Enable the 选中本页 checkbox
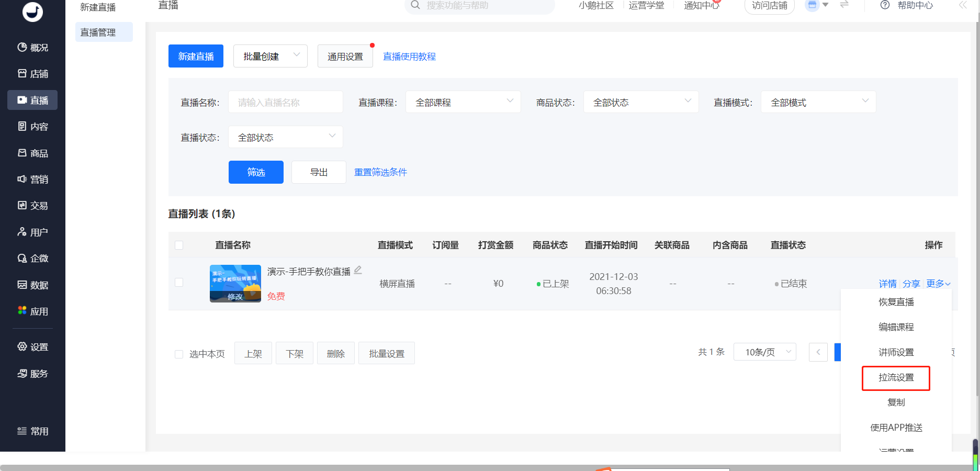Screen dimensions: 980x471 point(179,354)
